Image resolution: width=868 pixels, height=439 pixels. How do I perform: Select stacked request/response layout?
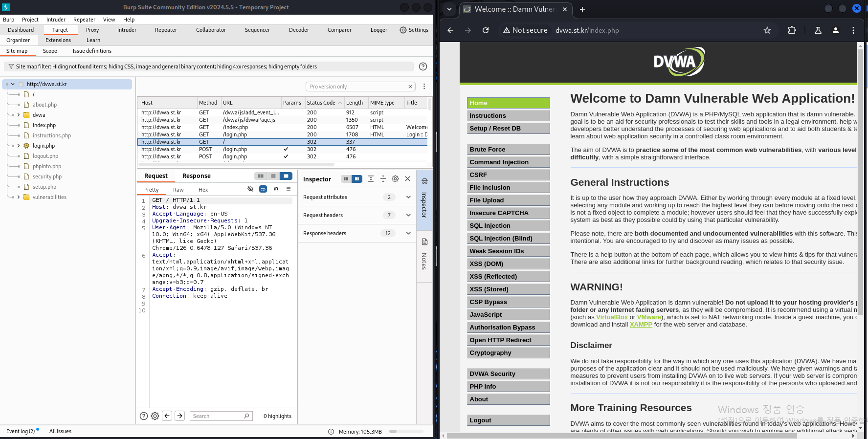[273, 176]
